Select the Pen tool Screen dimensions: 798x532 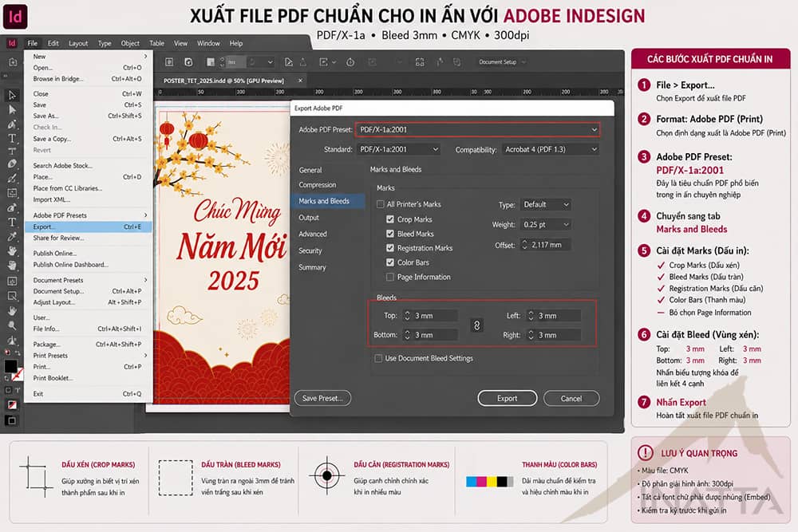12,124
